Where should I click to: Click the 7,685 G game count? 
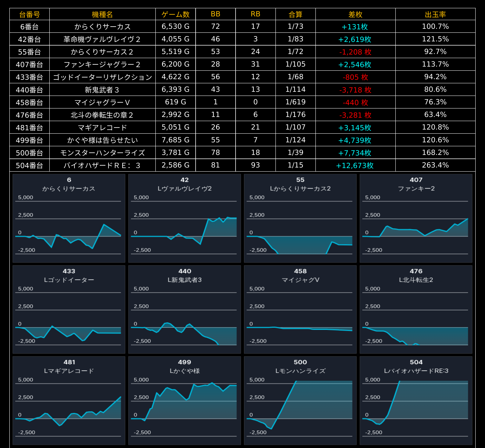175,140
